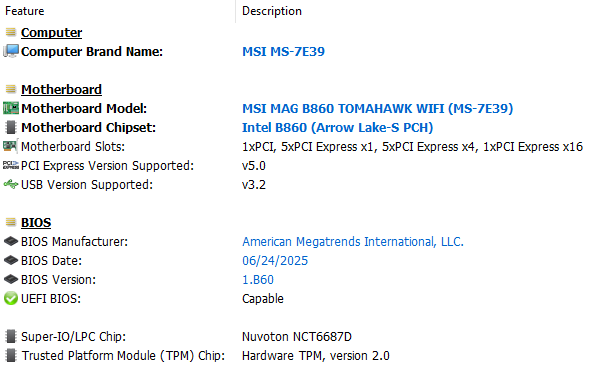Click the Description column header
589x368 pixels.
272,11
